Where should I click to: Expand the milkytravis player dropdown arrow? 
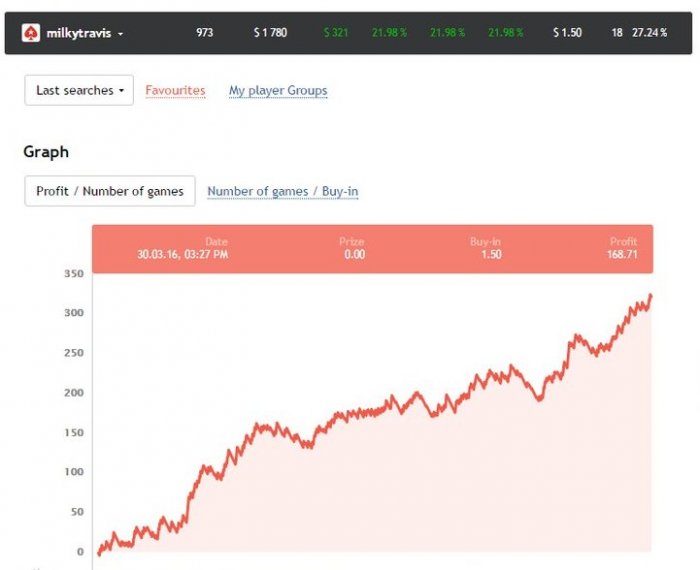pyautogui.click(x=120, y=34)
